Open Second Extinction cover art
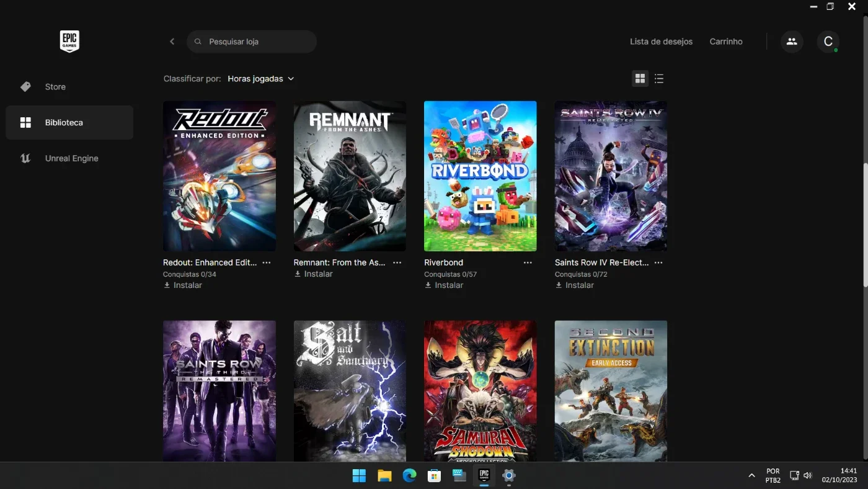The height and width of the screenshot is (489, 868). [611, 391]
